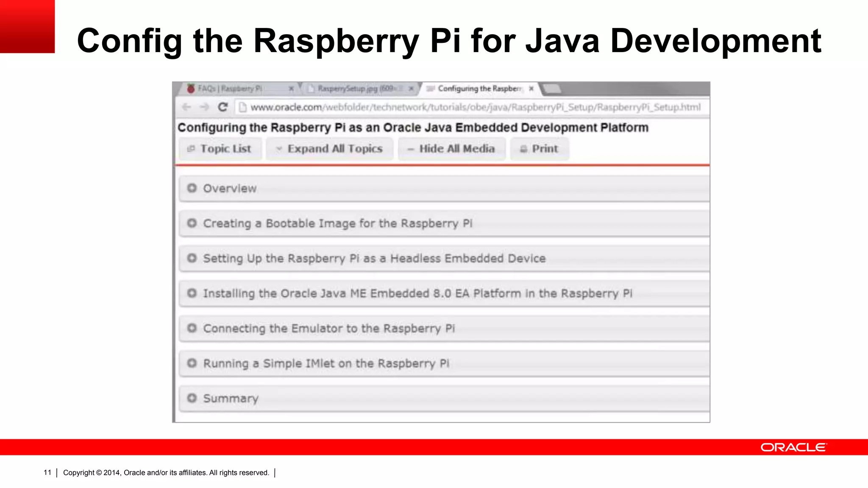Image resolution: width=868 pixels, height=488 pixels.
Task: Click the plus icon beside Creating a Bootable Image
Action: point(192,223)
